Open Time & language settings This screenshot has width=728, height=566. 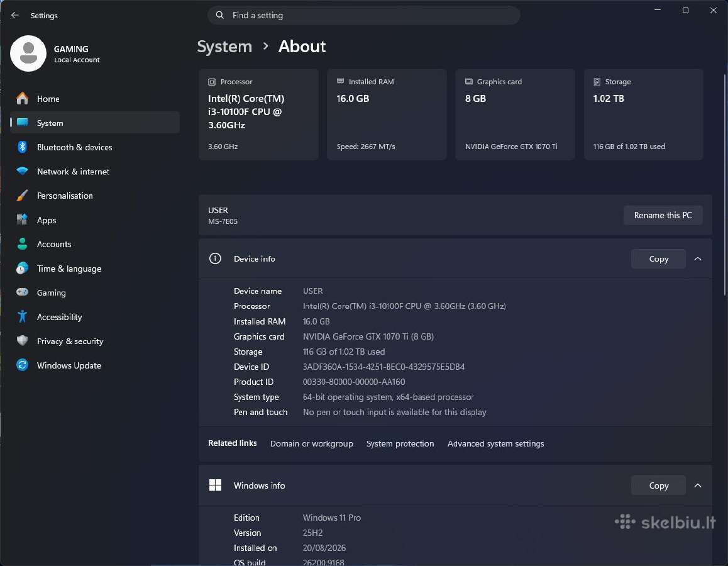(x=95, y=269)
